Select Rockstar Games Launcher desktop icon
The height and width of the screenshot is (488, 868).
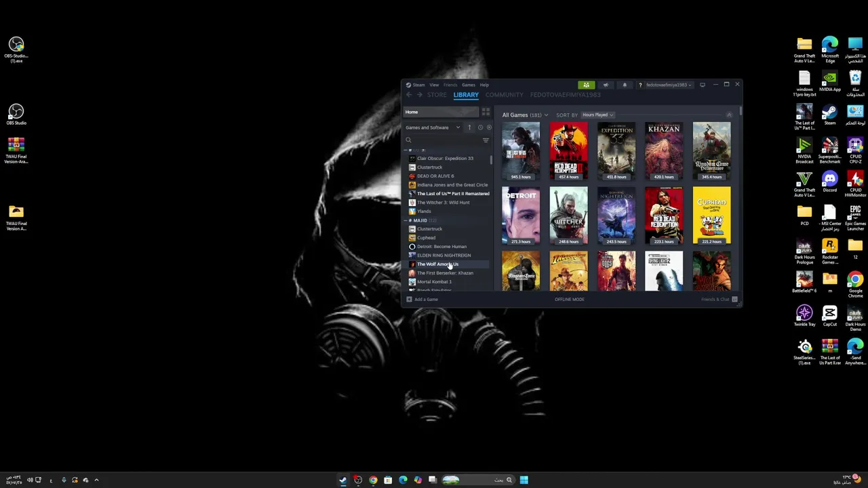coord(830,250)
